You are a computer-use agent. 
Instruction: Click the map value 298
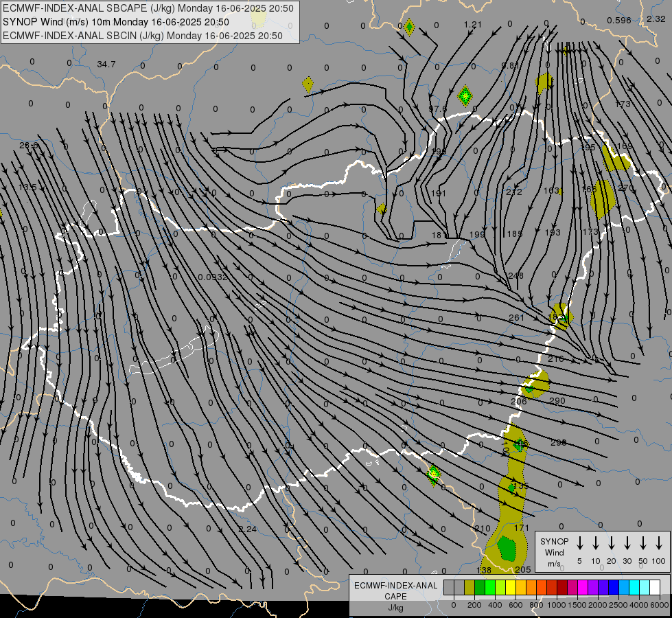[x=559, y=443]
